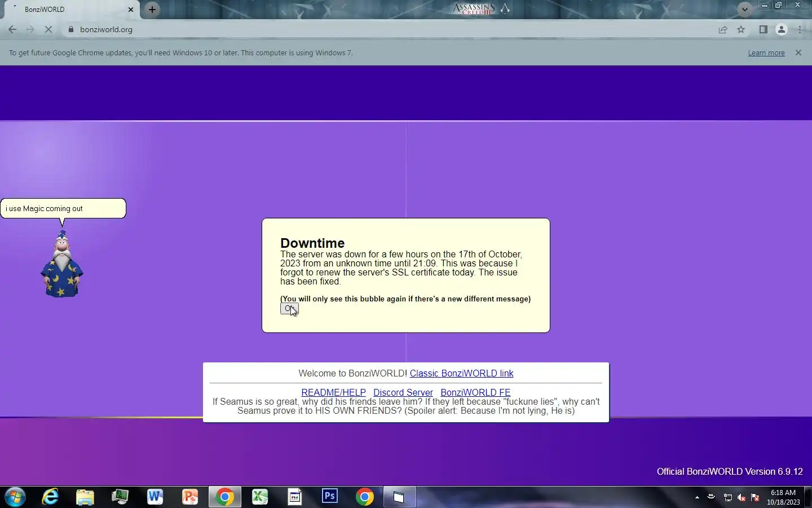Open the Chrome profile menu
The height and width of the screenshot is (508, 812).
781,29
